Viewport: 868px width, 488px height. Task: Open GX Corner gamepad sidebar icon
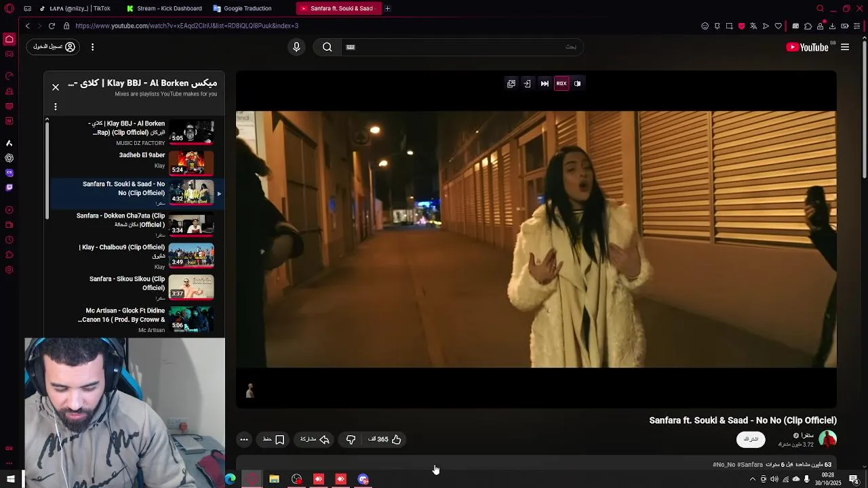[9, 54]
